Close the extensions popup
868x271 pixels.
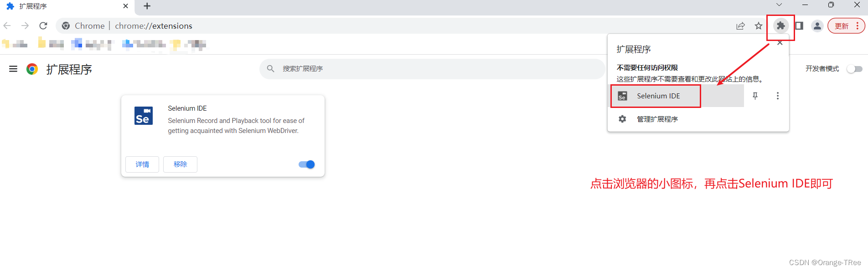pyautogui.click(x=780, y=43)
